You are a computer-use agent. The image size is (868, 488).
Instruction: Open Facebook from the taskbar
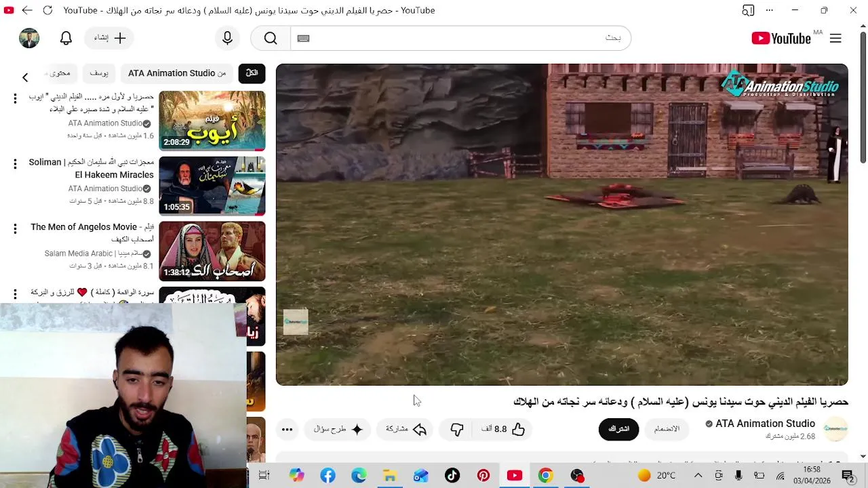328,476
